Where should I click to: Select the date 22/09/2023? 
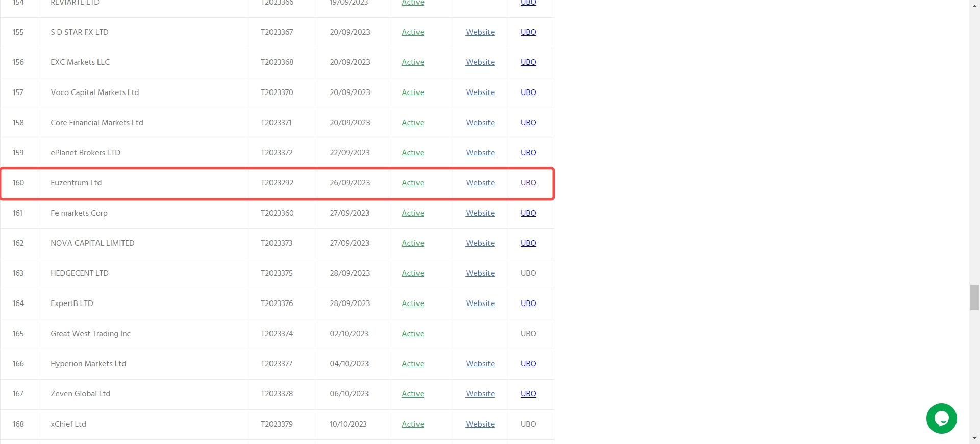coord(350,153)
